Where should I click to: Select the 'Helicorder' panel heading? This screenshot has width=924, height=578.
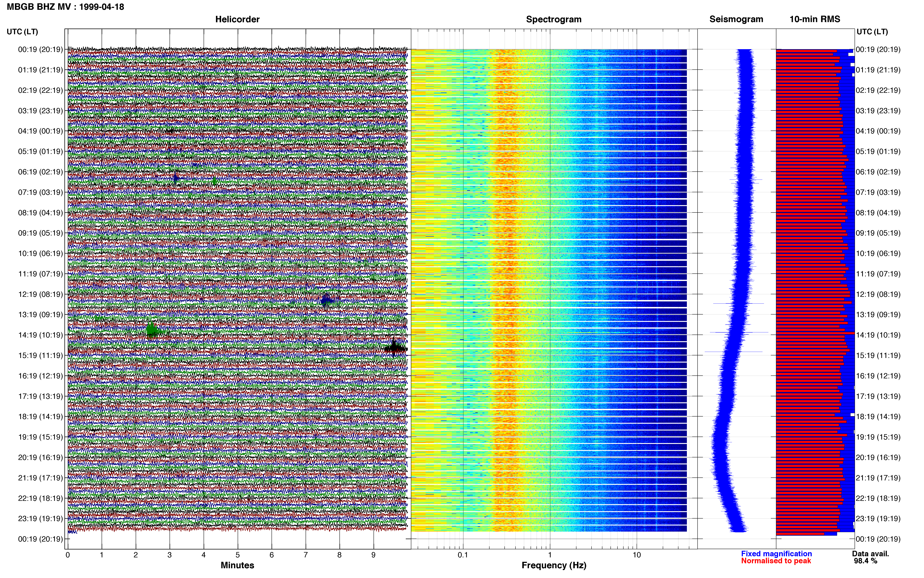[237, 19]
